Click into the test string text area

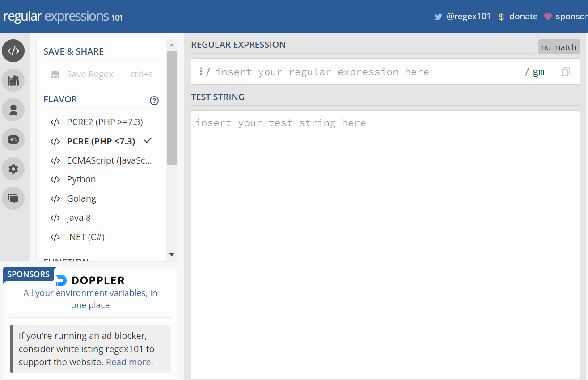[x=385, y=245]
